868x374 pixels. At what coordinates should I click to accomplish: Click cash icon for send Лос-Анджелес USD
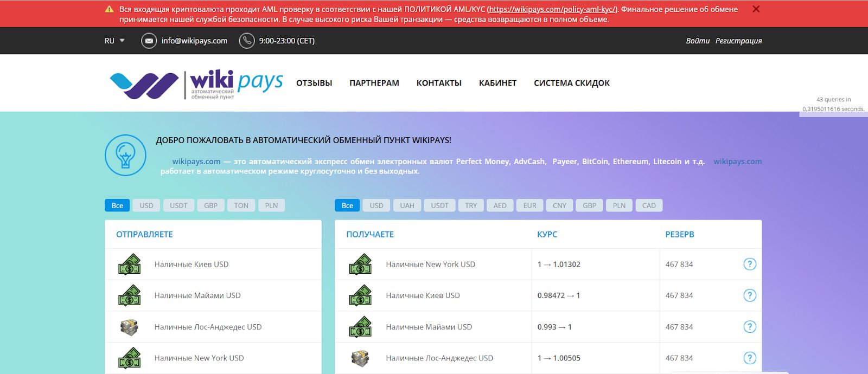130,327
